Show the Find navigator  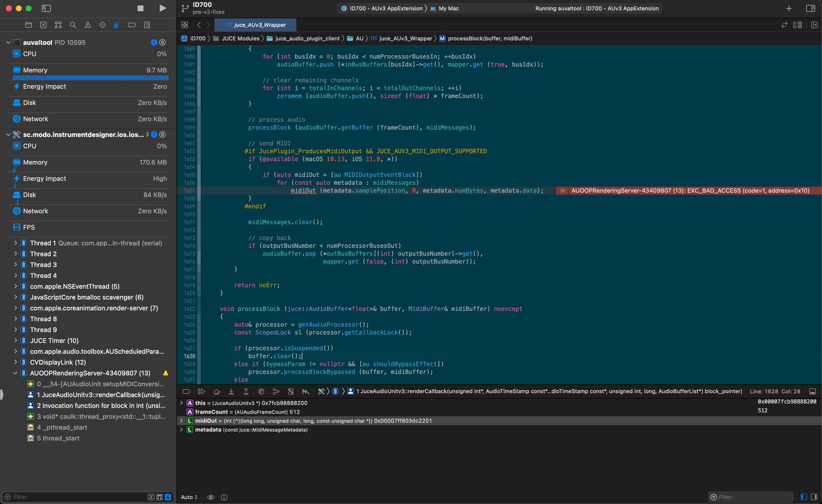click(73, 25)
